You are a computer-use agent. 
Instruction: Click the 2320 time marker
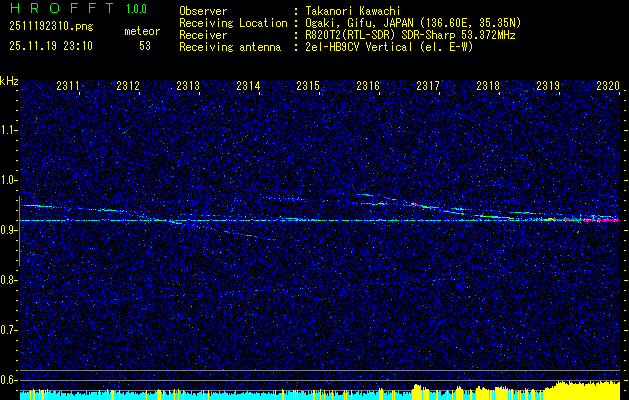pyautogui.click(x=608, y=86)
